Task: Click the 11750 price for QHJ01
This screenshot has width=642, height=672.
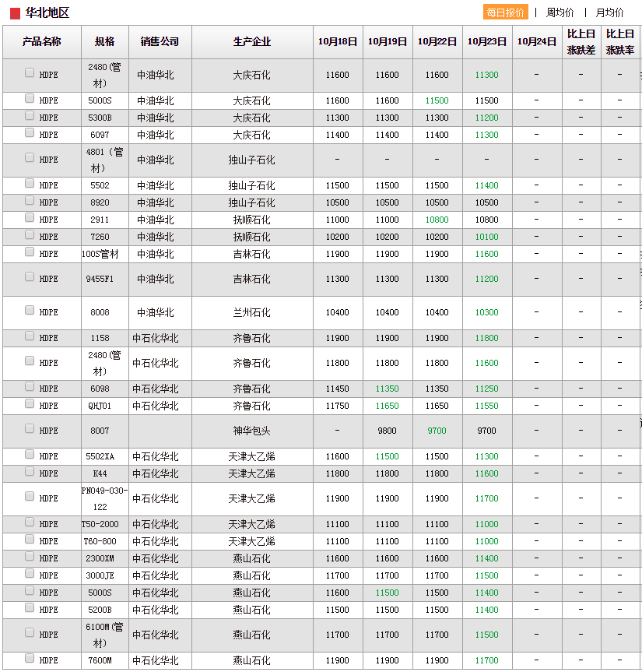Action: click(x=338, y=406)
